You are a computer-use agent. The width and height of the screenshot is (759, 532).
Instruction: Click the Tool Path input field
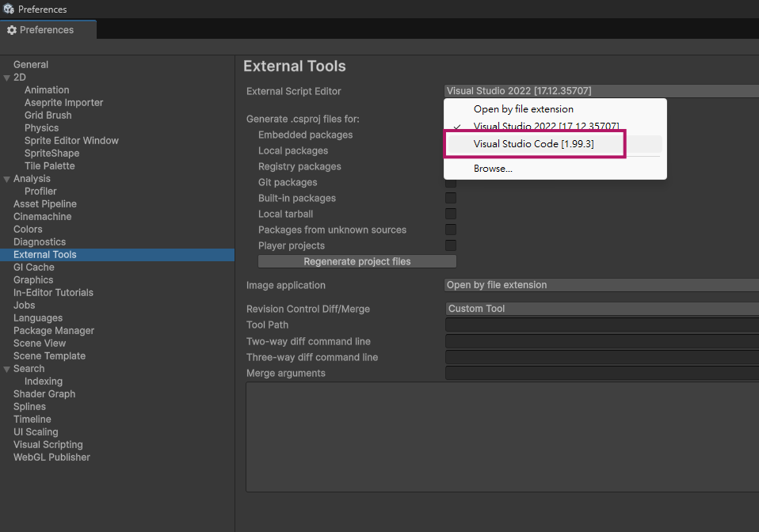pos(601,325)
